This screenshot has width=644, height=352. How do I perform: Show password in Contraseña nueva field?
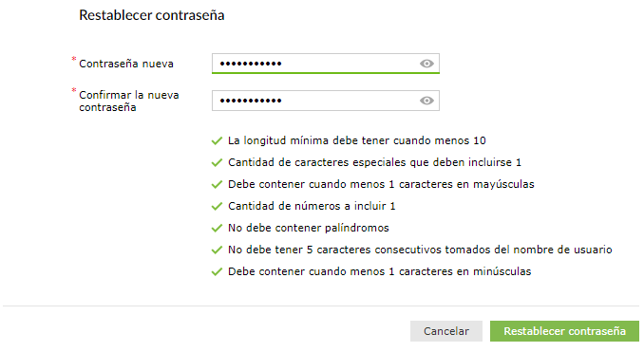click(426, 64)
